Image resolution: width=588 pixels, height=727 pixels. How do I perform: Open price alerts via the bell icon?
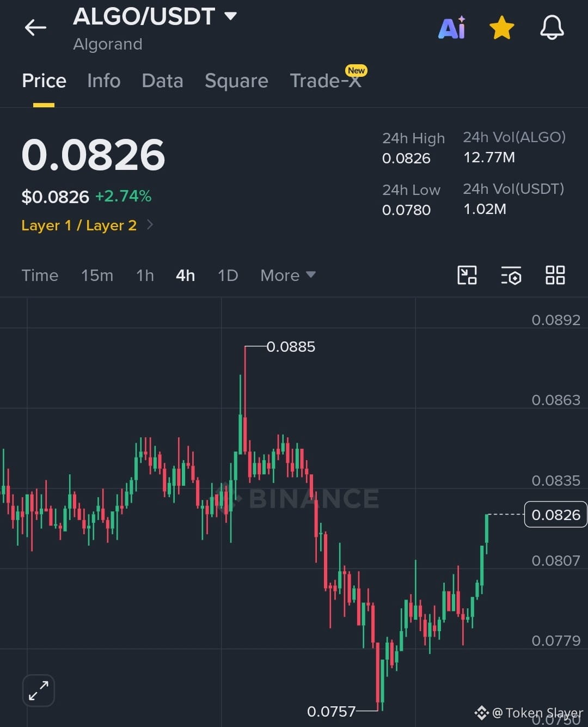pyautogui.click(x=552, y=27)
